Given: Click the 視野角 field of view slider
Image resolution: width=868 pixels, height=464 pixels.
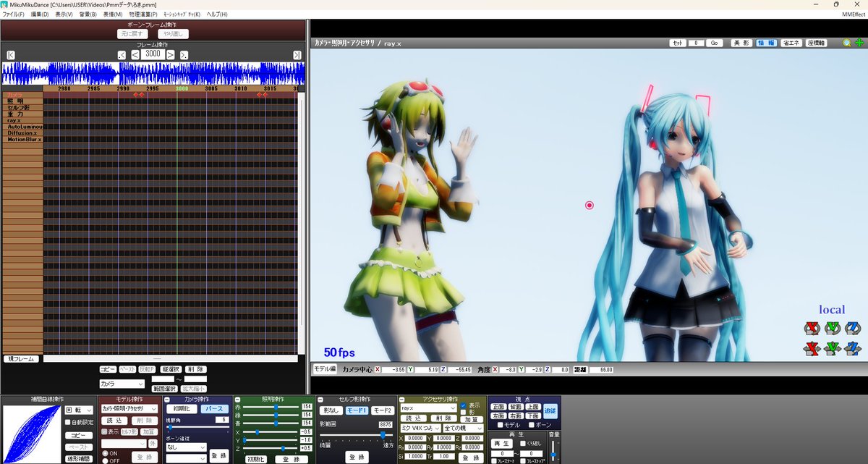Looking at the screenshot, I should tap(197, 427).
